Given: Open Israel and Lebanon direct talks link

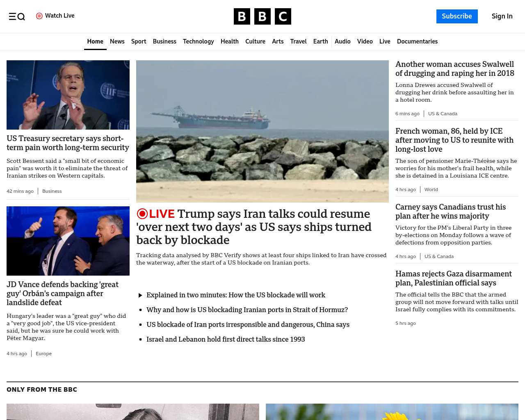Looking at the screenshot, I should tap(226, 339).
